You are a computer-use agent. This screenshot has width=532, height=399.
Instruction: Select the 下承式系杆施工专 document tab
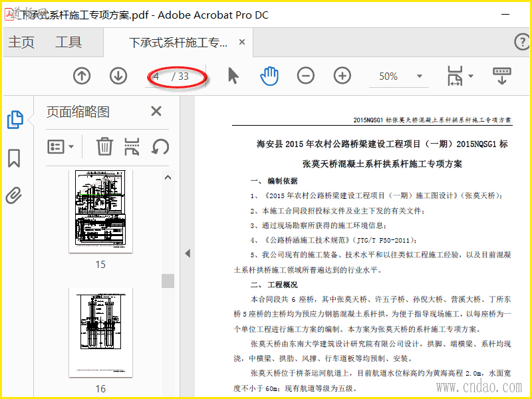(178, 43)
